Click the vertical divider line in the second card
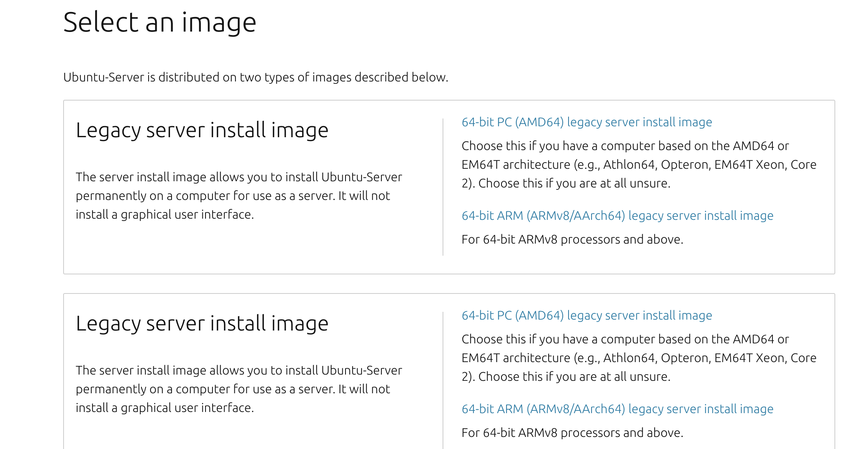The width and height of the screenshot is (868, 449). click(443, 380)
